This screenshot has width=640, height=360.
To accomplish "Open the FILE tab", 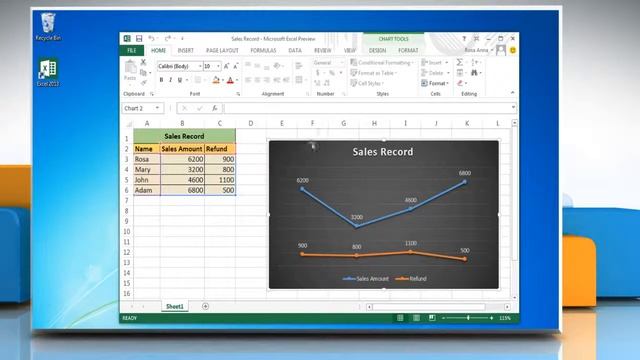I will pyautogui.click(x=131, y=50).
